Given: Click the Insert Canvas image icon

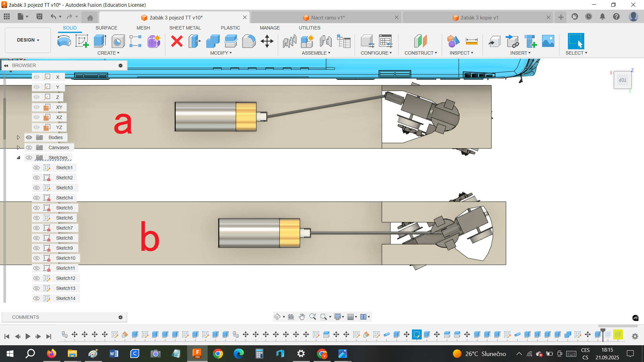Looking at the screenshot, I should (x=548, y=41).
